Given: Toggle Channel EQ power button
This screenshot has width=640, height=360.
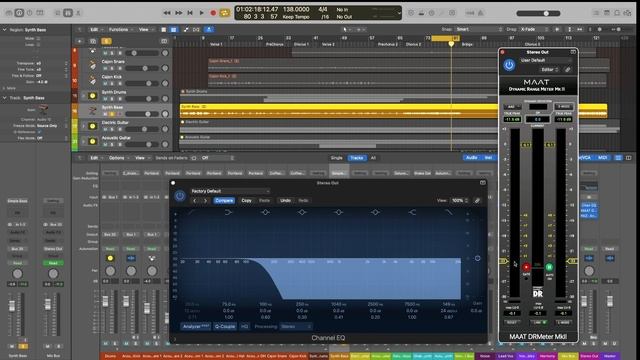Looking at the screenshot, I should [x=180, y=196].
